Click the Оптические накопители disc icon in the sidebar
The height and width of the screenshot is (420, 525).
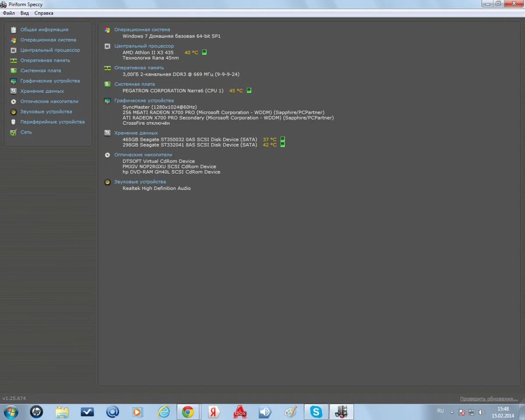[13, 101]
